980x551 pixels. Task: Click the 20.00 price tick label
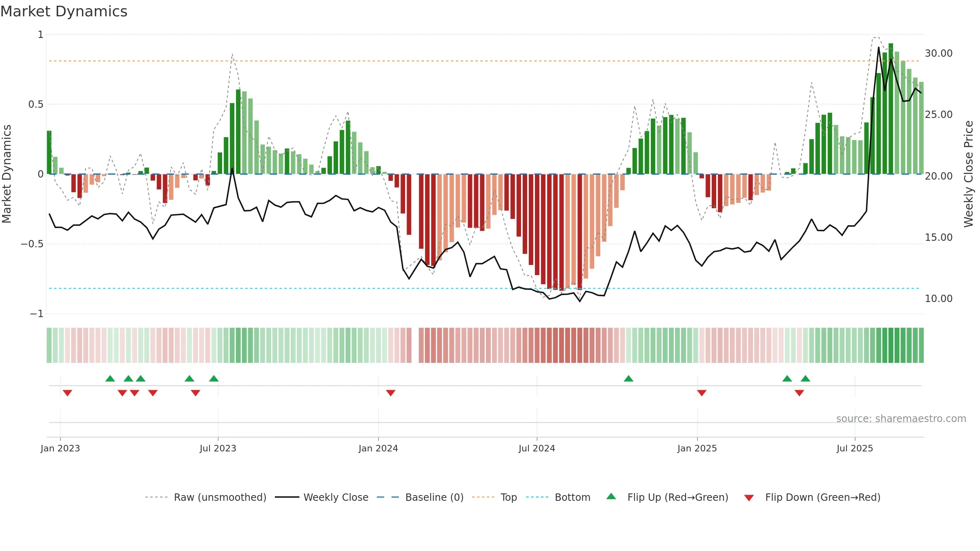pos(939,176)
